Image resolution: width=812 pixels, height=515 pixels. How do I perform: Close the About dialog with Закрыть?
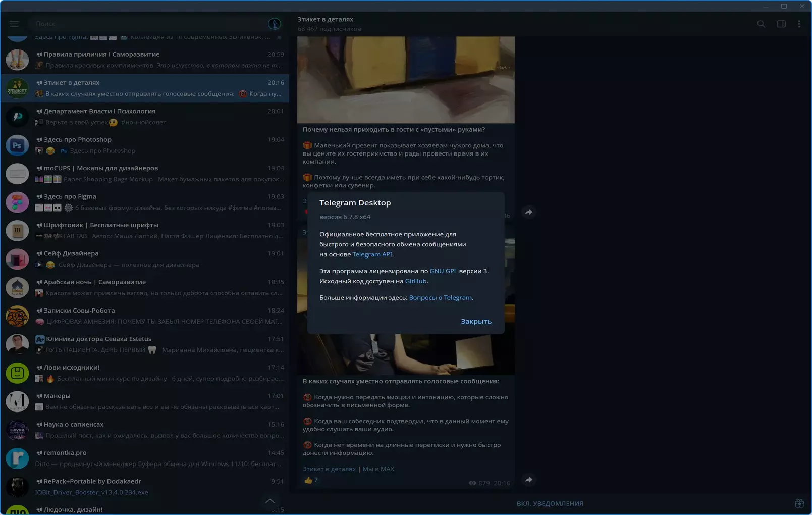[476, 321]
